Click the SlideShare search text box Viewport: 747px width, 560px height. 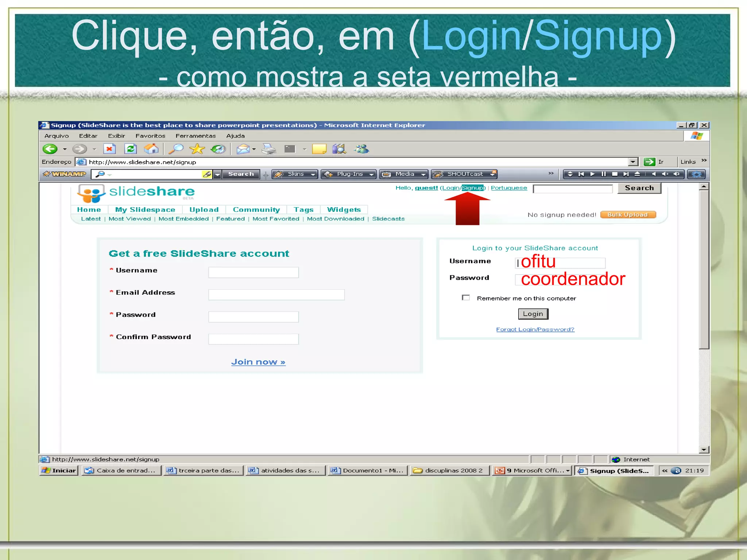click(573, 188)
